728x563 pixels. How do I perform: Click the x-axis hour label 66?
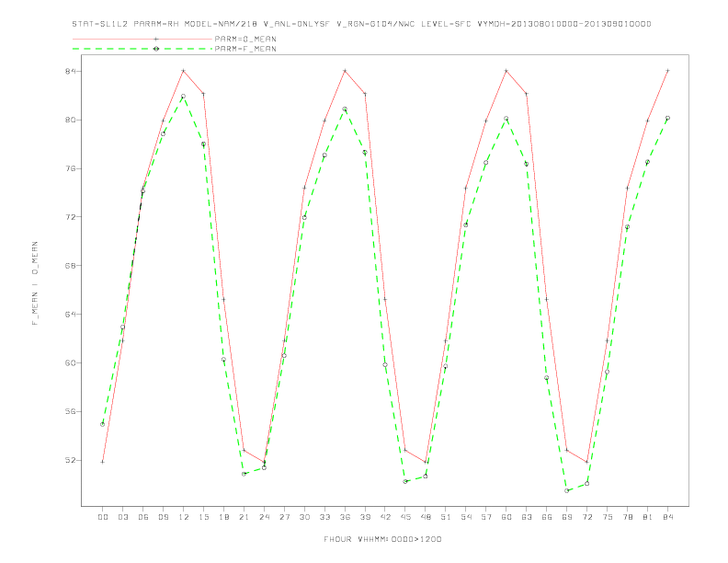point(547,517)
